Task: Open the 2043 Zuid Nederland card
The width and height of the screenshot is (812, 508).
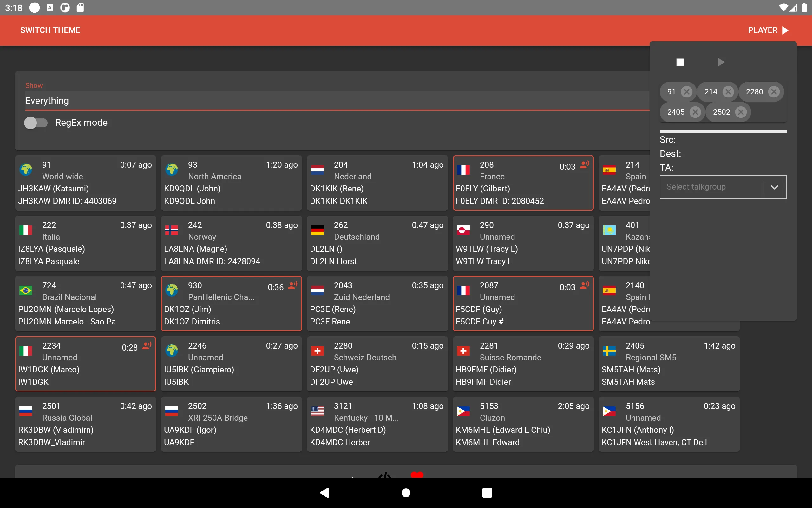Action: point(377,304)
